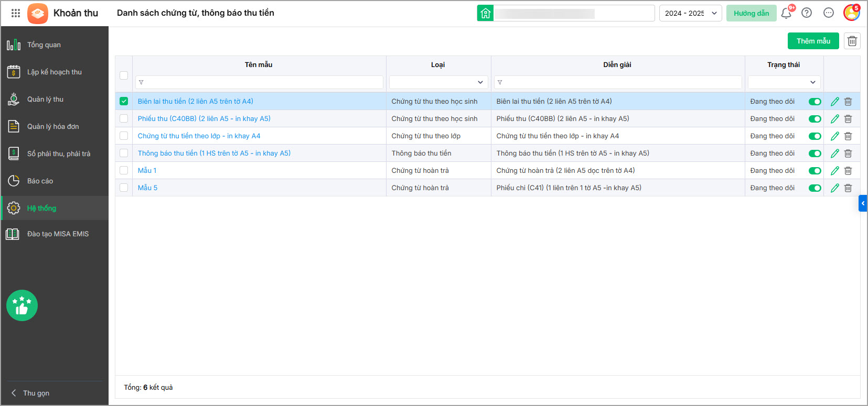Image resolution: width=868 pixels, height=406 pixels.
Task: Open Biên lai thu tiền (2 liên A5 trên tờ A4) link
Action: [195, 101]
